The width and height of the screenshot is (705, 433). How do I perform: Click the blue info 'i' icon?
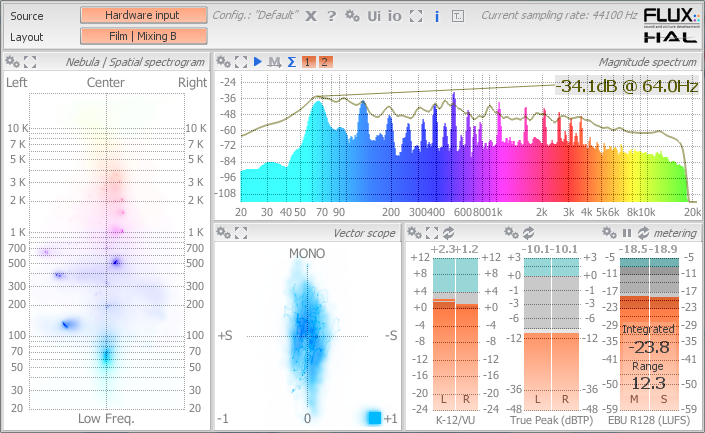point(437,16)
